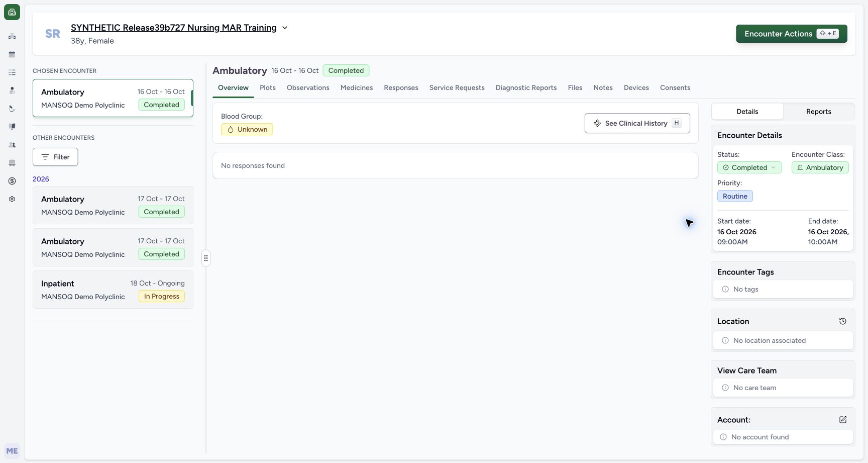
Task: Click the Ambulatory encounter class badge
Action: coord(820,167)
